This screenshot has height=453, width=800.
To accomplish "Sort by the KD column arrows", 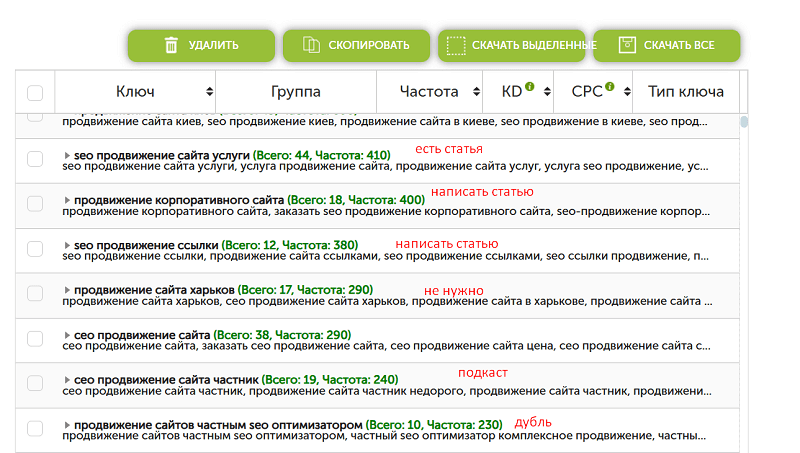I will click(x=547, y=92).
